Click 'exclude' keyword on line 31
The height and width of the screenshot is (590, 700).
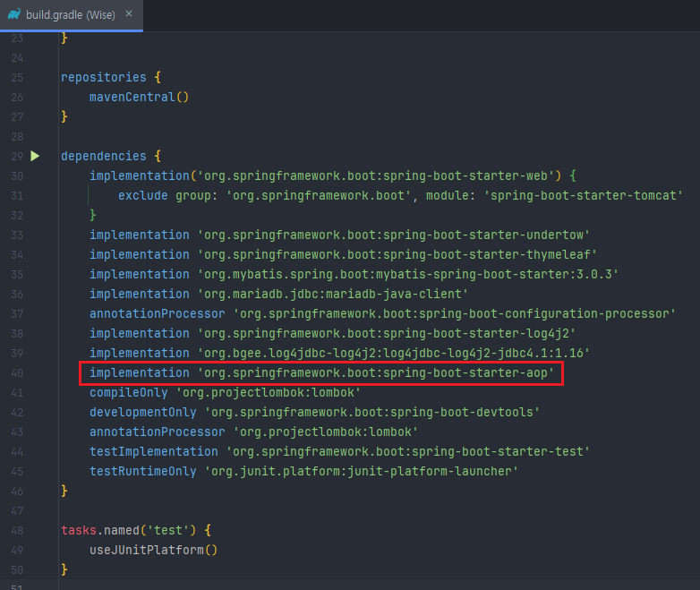[x=143, y=195]
